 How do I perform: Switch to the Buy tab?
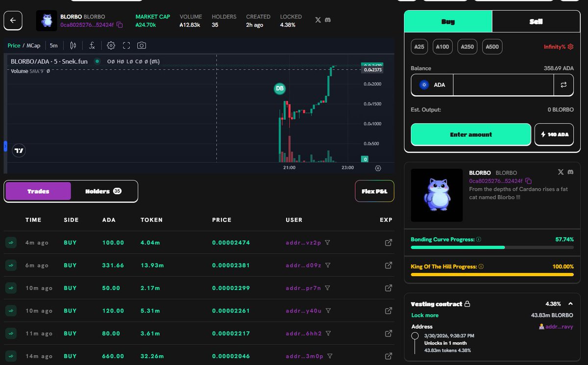(448, 22)
